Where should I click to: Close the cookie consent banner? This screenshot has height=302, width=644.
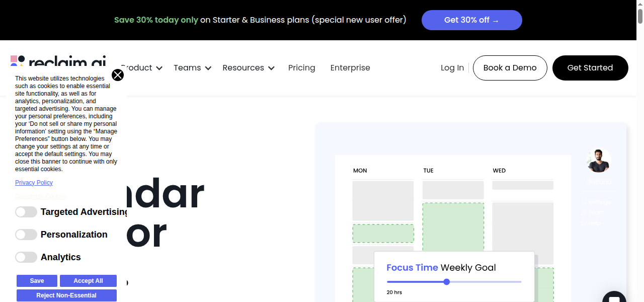(118, 75)
